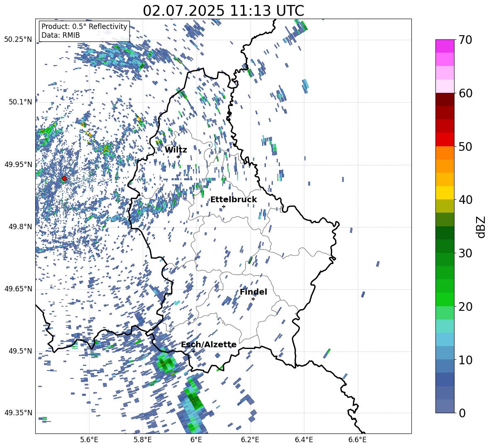Click the 70 tick on the colorbar
Viewport: 491px width, 448px height.
pos(465,40)
